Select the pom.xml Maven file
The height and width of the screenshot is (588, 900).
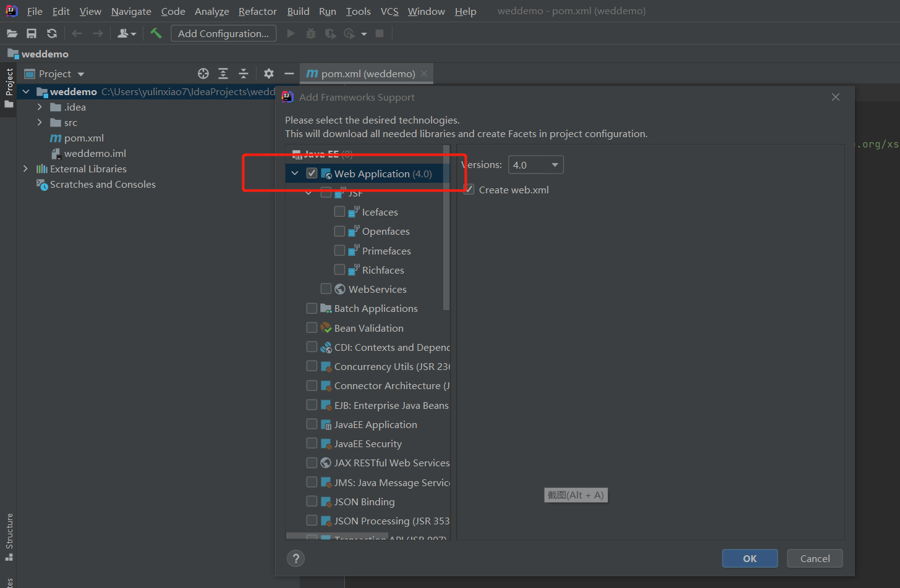click(x=77, y=138)
